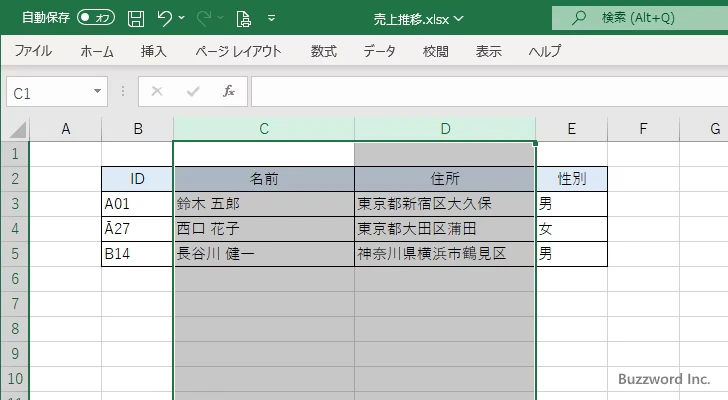Click cell containing B14
Viewport: 728px width, 400px height.
coord(137,254)
